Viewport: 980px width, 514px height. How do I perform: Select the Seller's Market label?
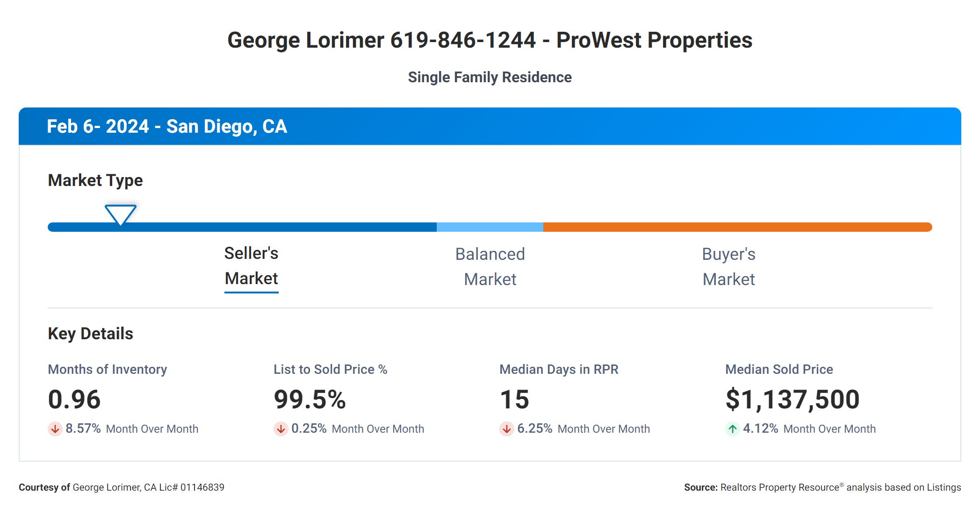(252, 266)
